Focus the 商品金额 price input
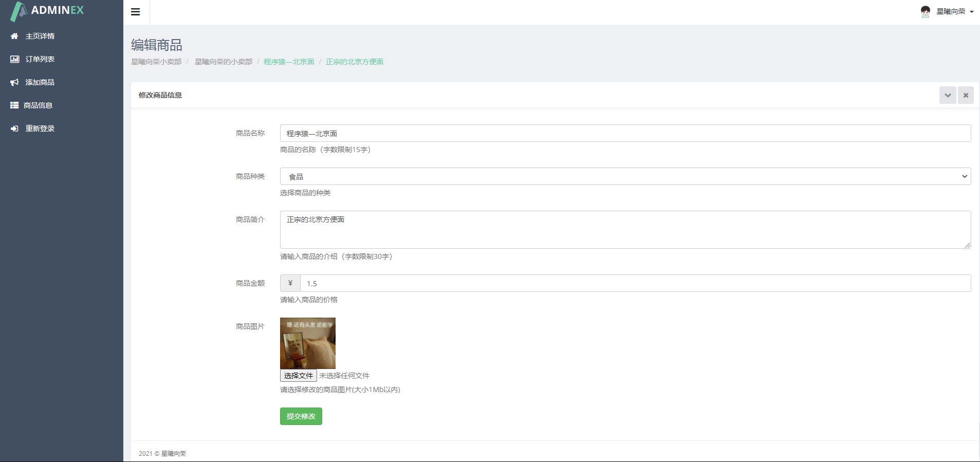The height and width of the screenshot is (462, 980). [636, 283]
